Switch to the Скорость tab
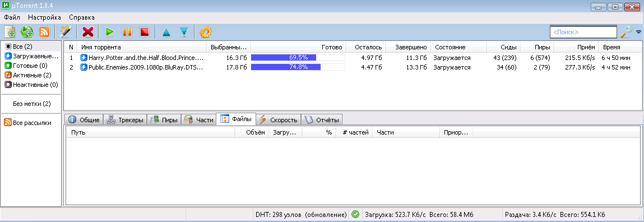Screen dimensions: 644x222 pyautogui.click(x=279, y=119)
